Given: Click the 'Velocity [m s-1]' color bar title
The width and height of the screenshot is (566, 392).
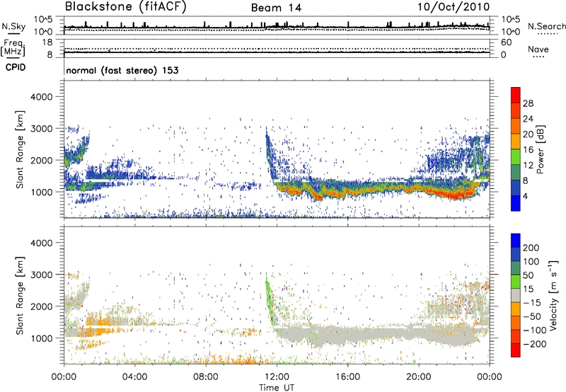Looking at the screenshot, I should (x=553, y=295).
